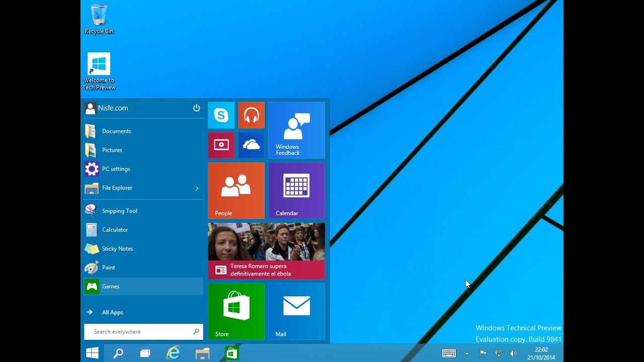Open the red Video tile
Image resolution: width=644 pixels, height=362 pixels.
[221, 145]
